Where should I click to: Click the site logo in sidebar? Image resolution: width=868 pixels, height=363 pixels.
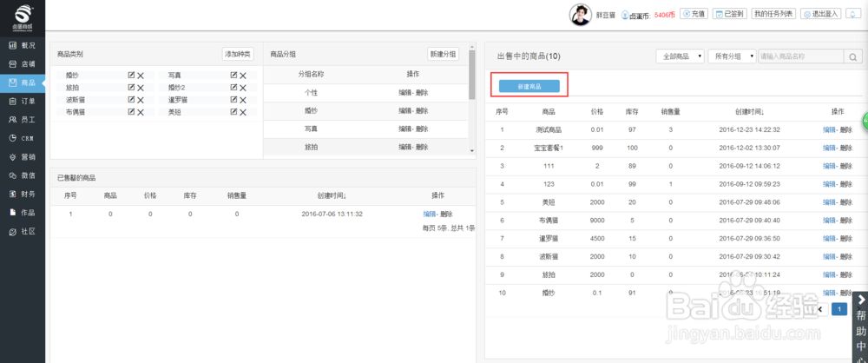click(23, 16)
